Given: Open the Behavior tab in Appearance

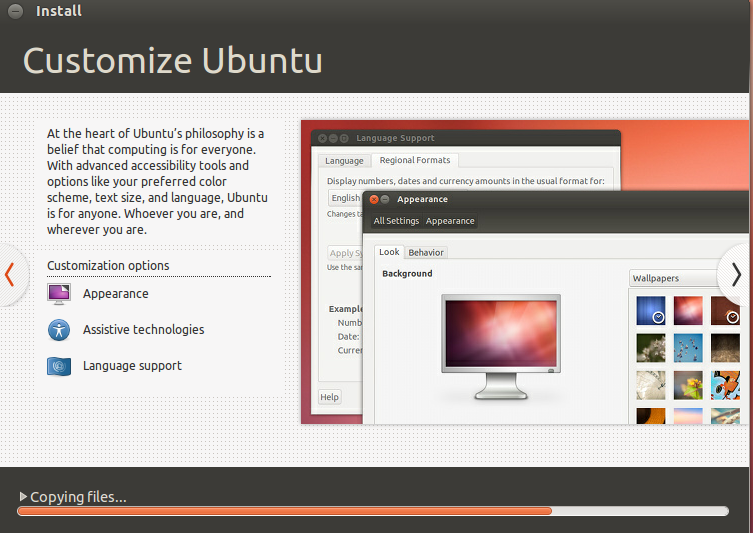Looking at the screenshot, I should [x=426, y=253].
